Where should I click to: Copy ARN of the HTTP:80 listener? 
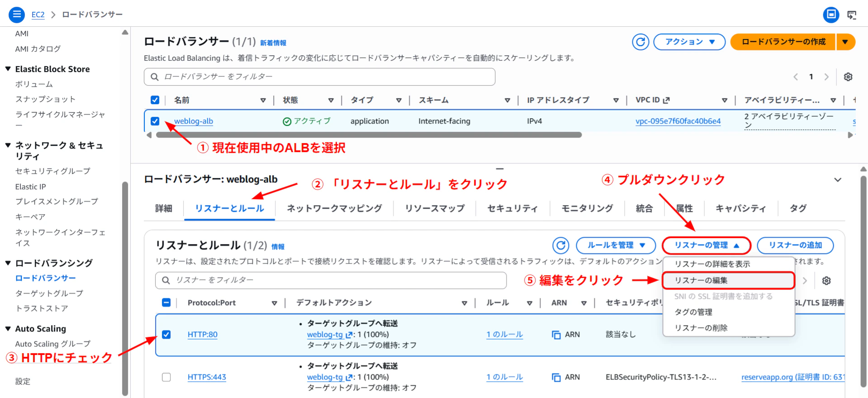coord(556,335)
